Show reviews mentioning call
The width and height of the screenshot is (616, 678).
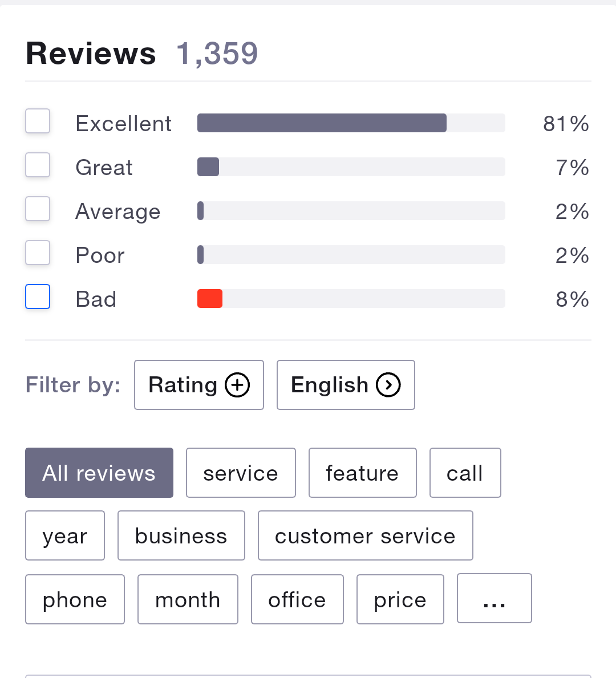coord(465,473)
